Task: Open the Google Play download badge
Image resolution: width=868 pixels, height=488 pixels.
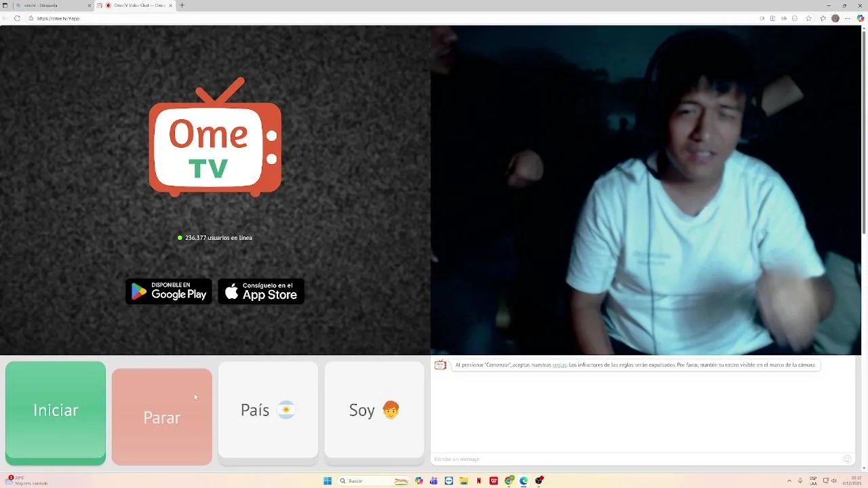Action: (169, 291)
